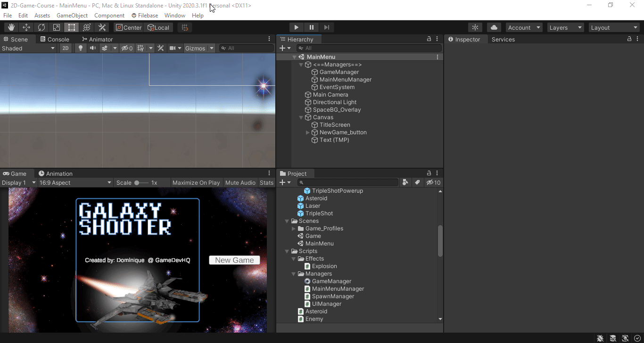Click the crossed-out globe icon in the status bar

(625, 338)
